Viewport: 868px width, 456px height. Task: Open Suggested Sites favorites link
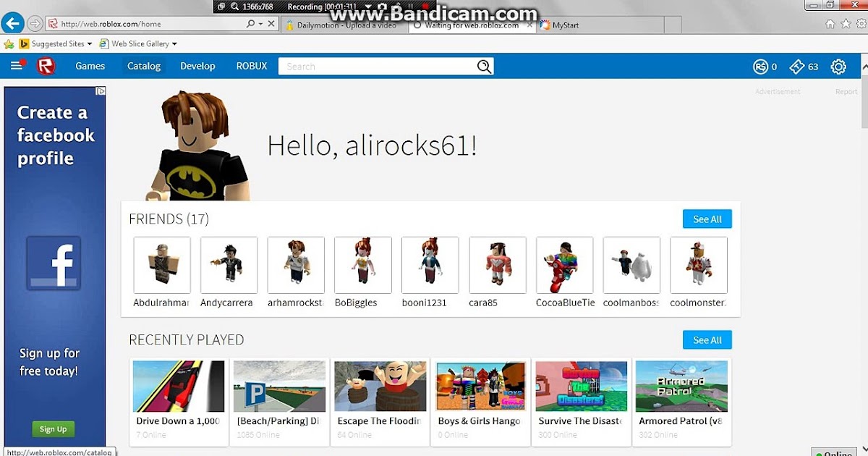pyautogui.click(x=58, y=44)
